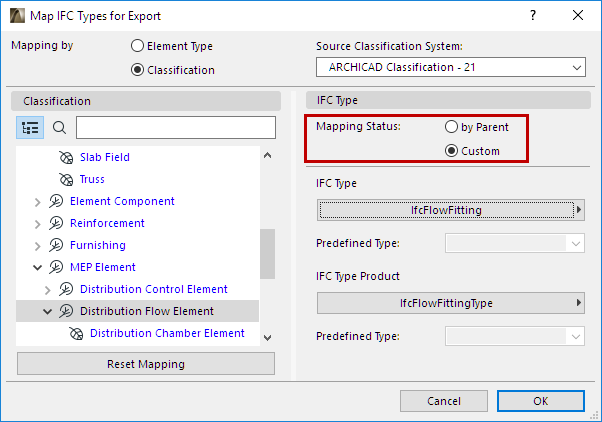This screenshot has width=602, height=422.
Task: Click the Reset Mapping button
Action: [x=145, y=364]
